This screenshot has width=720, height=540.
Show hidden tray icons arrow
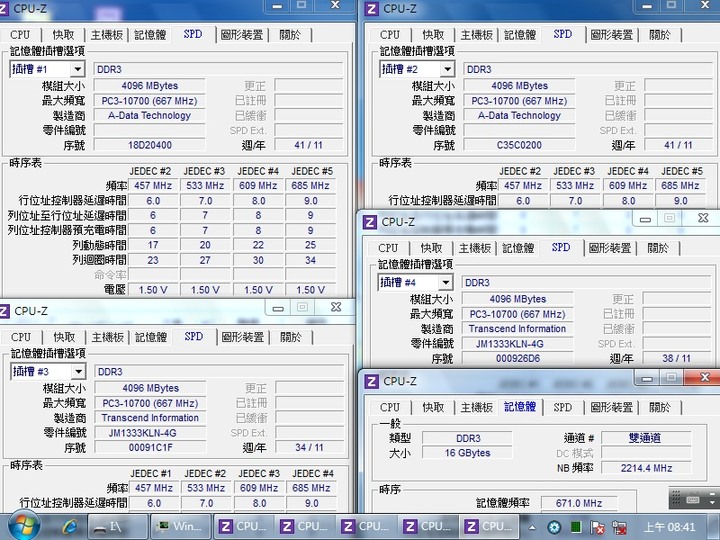(532, 527)
